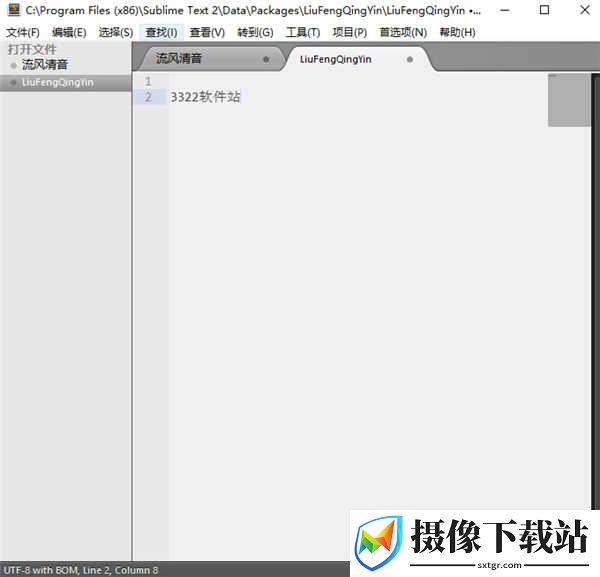Viewport: 600px width, 577px height.
Task: Click the dot beside LiuFengQingYin in sidebar
Action: click(x=14, y=83)
